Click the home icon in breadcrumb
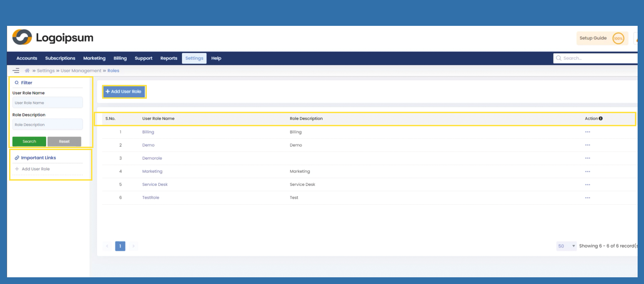 (27, 70)
